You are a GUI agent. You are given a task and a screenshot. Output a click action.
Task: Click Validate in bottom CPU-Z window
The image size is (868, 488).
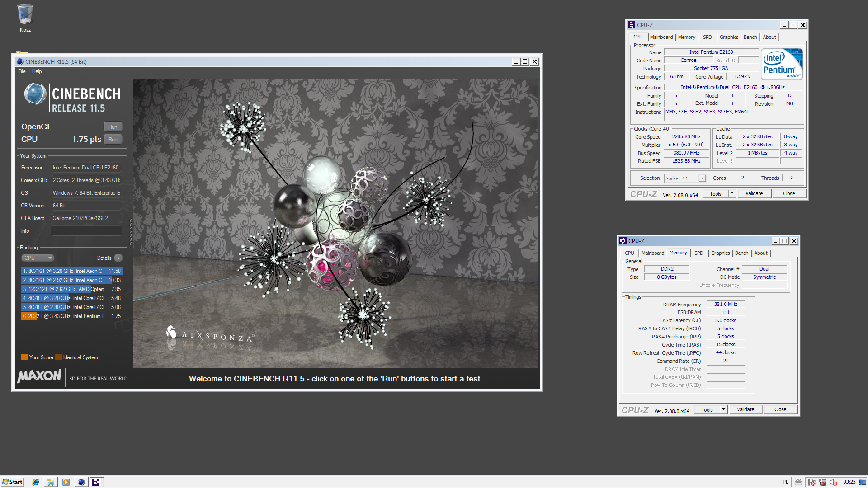coord(745,409)
